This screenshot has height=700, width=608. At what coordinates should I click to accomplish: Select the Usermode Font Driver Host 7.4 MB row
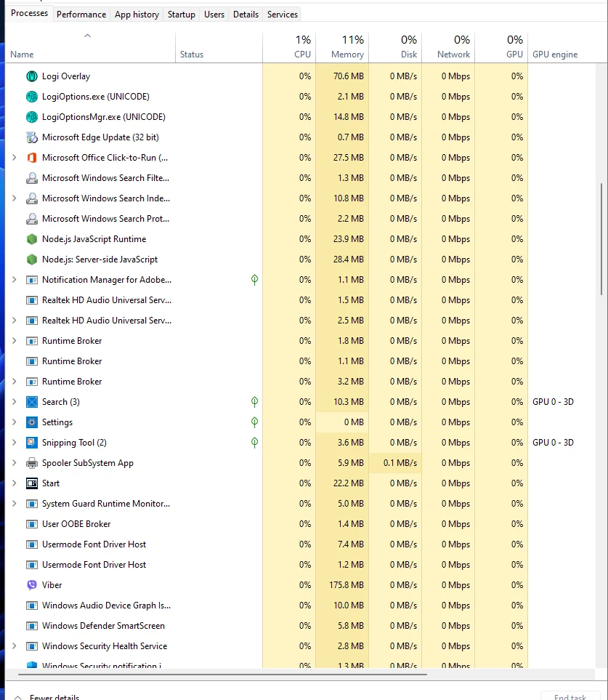300,544
